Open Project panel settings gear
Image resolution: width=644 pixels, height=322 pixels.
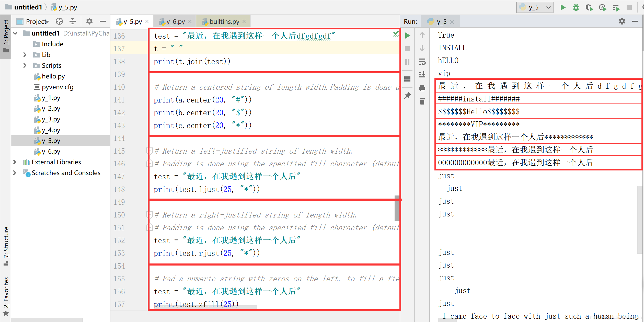89,21
